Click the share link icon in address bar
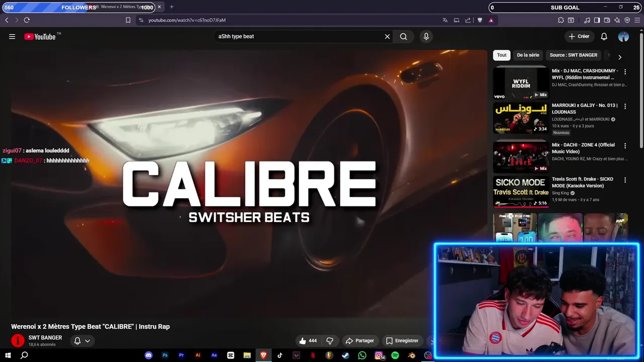 pos(468,20)
